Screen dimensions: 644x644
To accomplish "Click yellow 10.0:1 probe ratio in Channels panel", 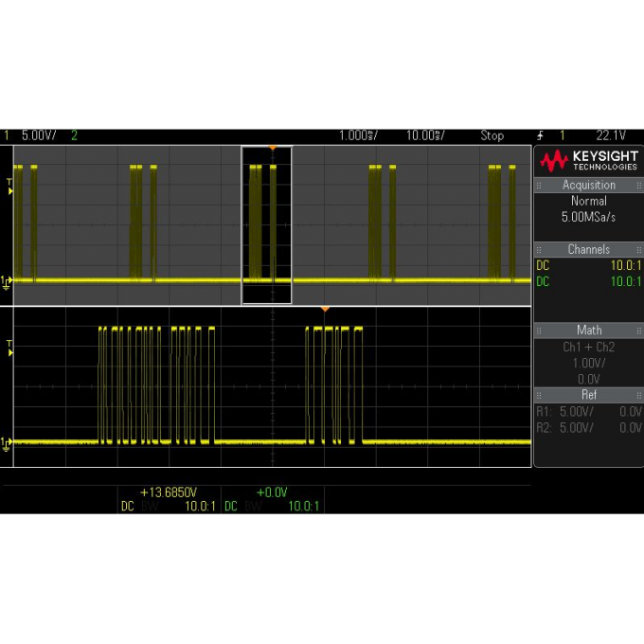I will 626,266.
